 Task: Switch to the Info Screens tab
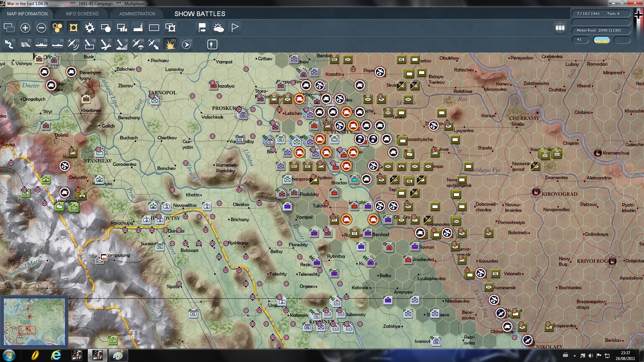(x=82, y=14)
